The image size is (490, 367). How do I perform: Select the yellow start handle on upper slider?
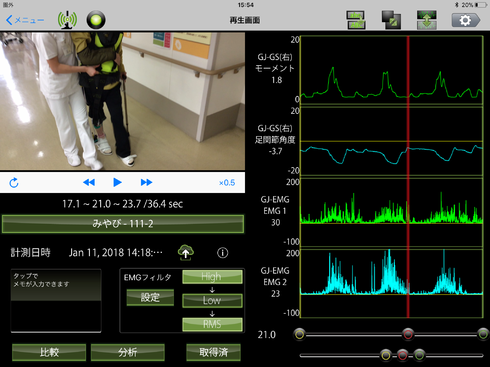point(300,334)
